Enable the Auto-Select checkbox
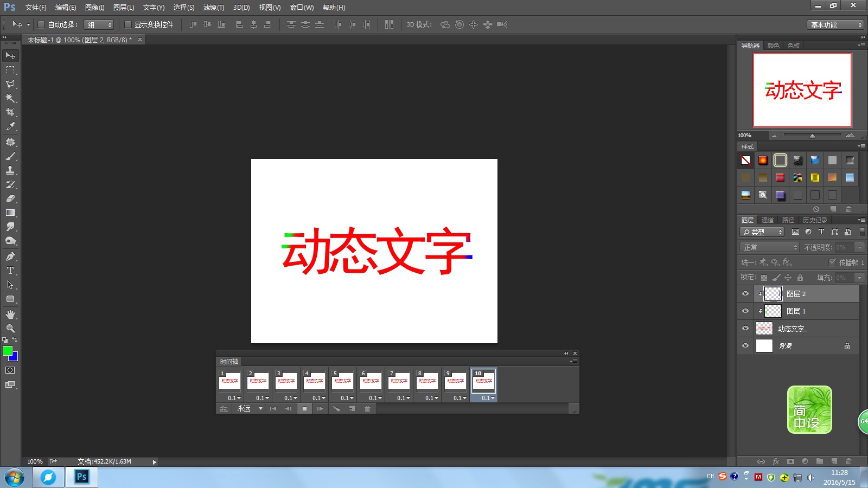868x488 pixels. coord(41,24)
